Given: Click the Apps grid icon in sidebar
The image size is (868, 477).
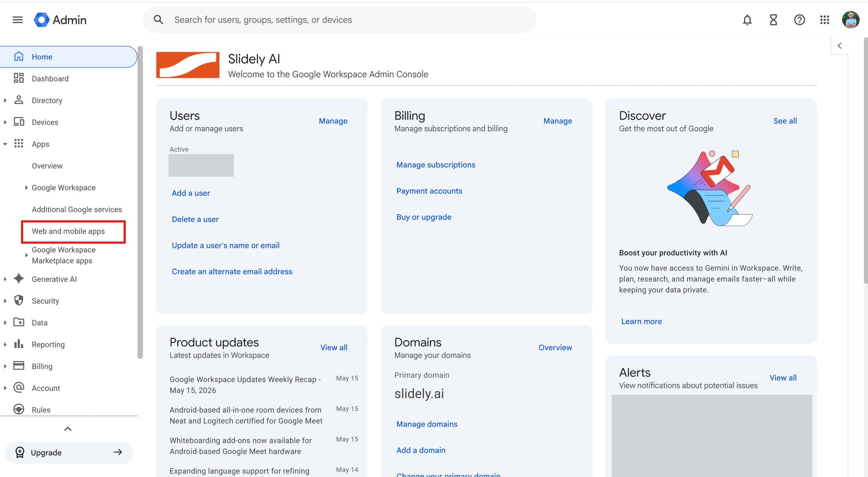Looking at the screenshot, I should tap(19, 144).
